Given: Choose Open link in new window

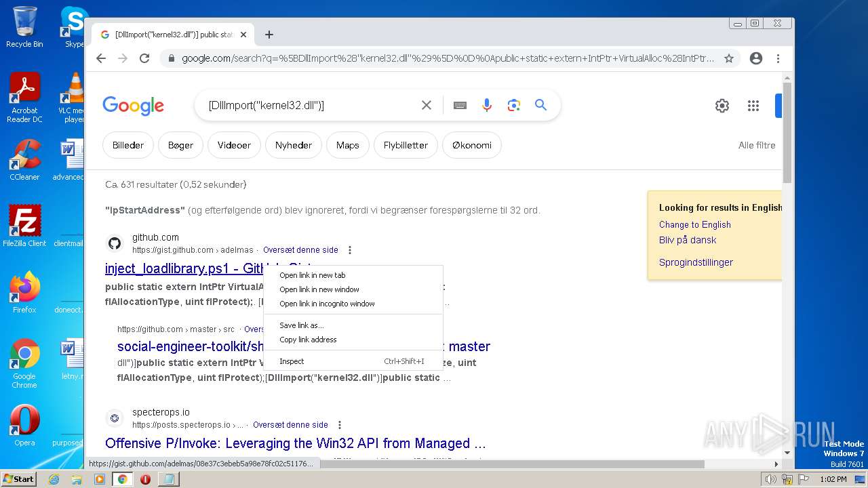Looking at the screenshot, I should coord(353,289).
